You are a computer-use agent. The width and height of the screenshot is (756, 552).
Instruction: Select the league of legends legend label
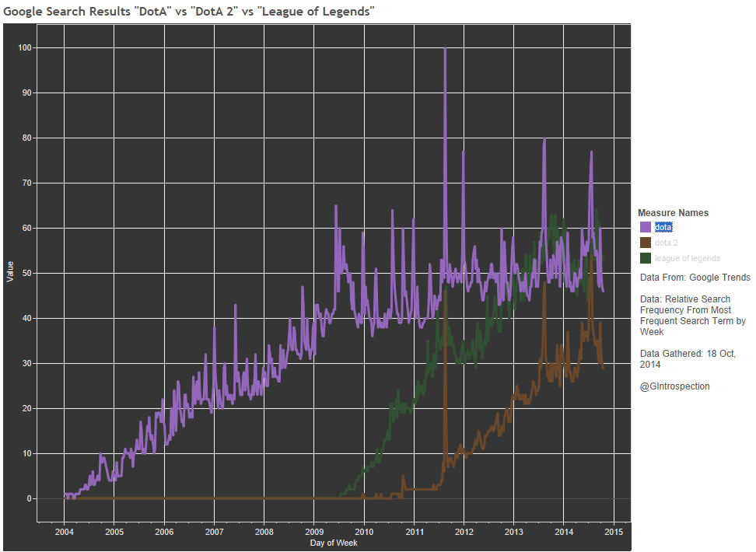(x=687, y=258)
